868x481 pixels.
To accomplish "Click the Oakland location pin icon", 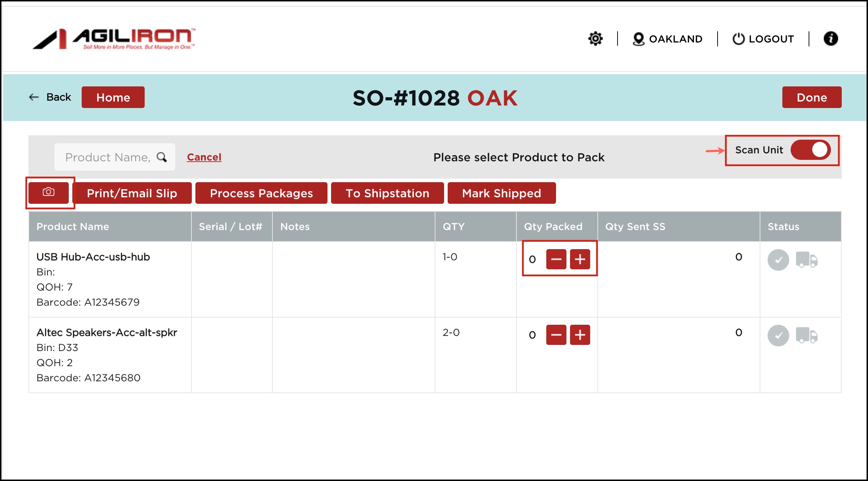I will tap(638, 39).
